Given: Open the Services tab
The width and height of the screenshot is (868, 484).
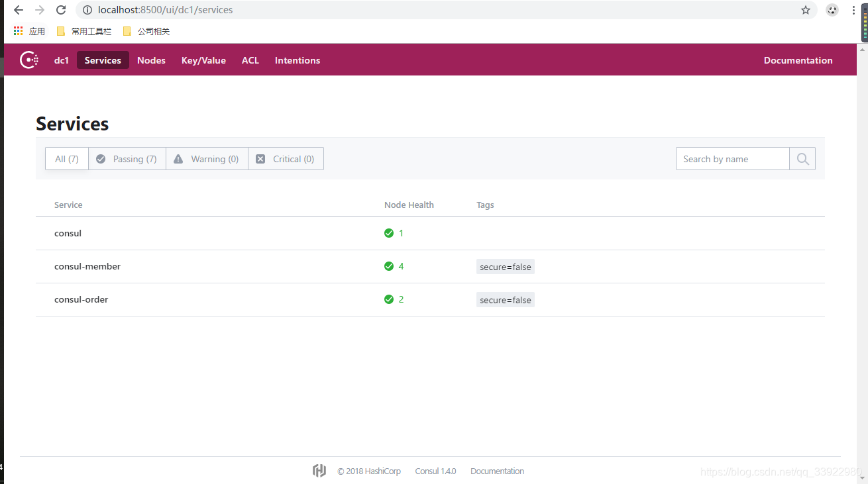Looking at the screenshot, I should (x=103, y=60).
